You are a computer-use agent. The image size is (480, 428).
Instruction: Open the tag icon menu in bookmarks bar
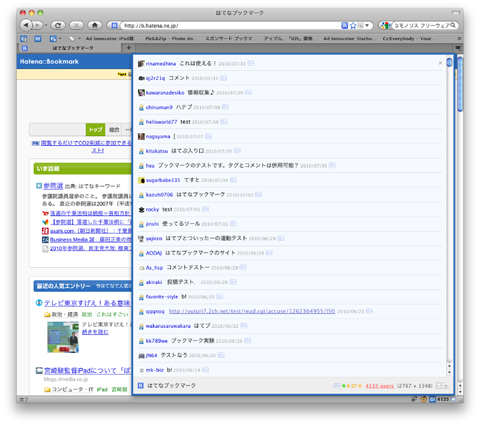[x=75, y=39]
